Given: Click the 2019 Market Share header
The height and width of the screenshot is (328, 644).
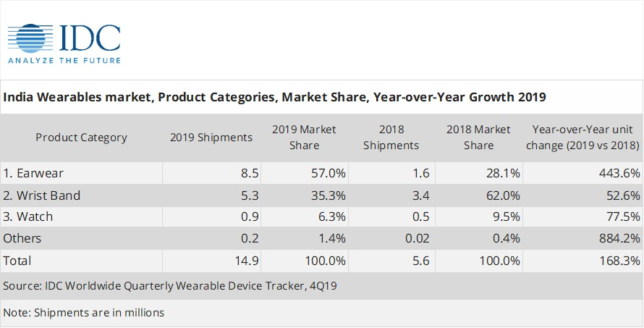Looking at the screenshot, I should coord(304,138).
